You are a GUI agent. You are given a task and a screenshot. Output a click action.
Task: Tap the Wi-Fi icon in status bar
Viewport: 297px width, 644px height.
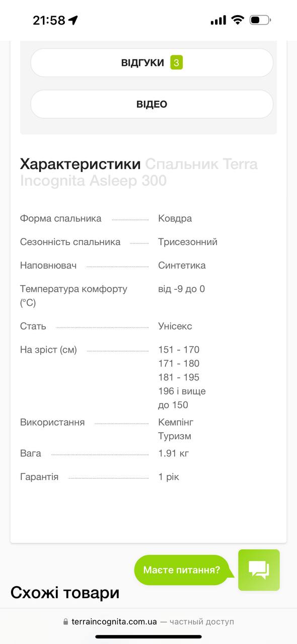click(237, 20)
